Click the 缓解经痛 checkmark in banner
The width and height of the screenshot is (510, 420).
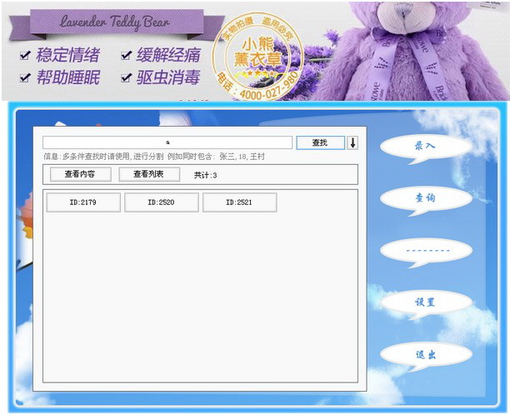click(126, 55)
